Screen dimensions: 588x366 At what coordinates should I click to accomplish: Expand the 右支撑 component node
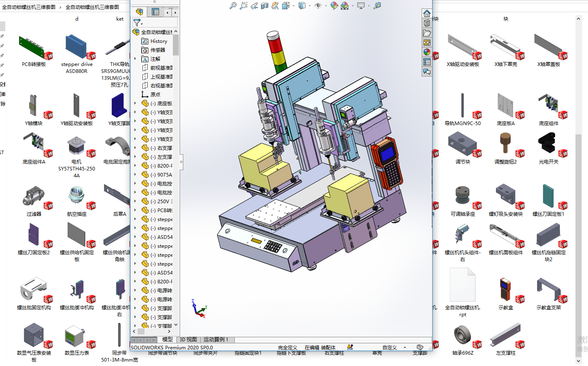click(135, 148)
